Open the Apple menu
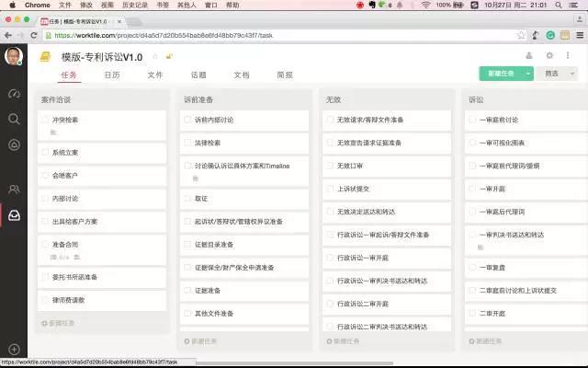This screenshot has width=588, height=368. click(x=12, y=6)
